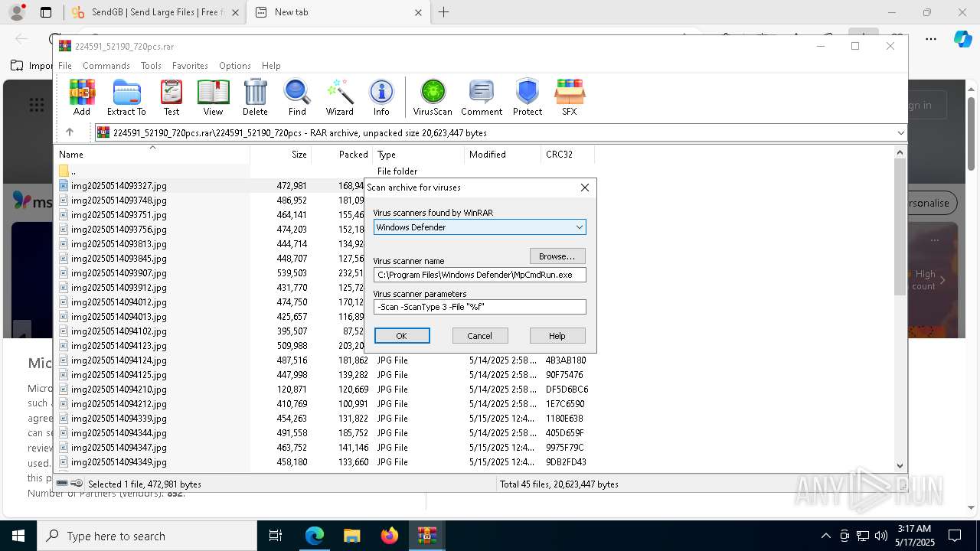Open the File menu
Image resolution: width=980 pixels, height=551 pixels.
click(65, 66)
